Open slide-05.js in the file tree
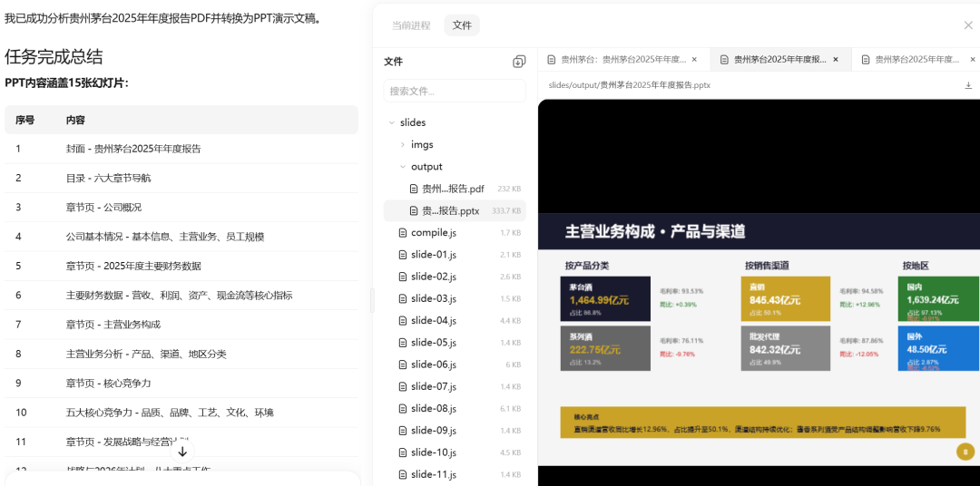The image size is (980, 486). click(x=455, y=343)
